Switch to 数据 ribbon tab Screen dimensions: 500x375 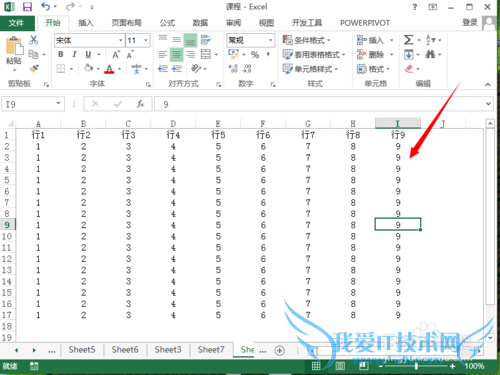coord(200,23)
